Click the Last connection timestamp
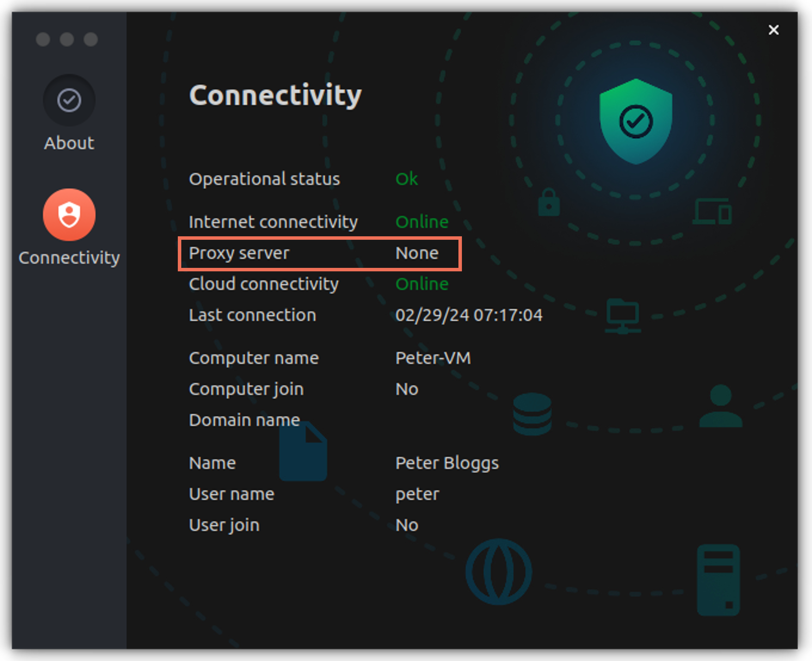Screen dimensions: 812x661 click(x=469, y=315)
